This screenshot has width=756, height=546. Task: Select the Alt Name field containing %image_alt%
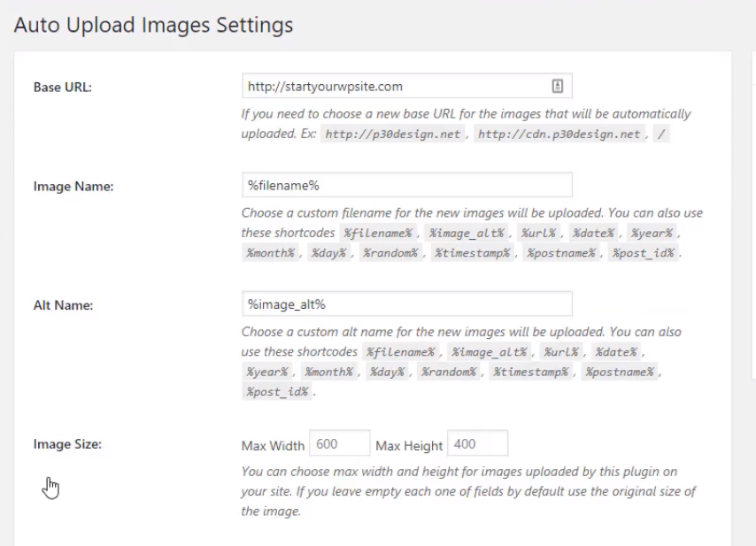click(407, 304)
